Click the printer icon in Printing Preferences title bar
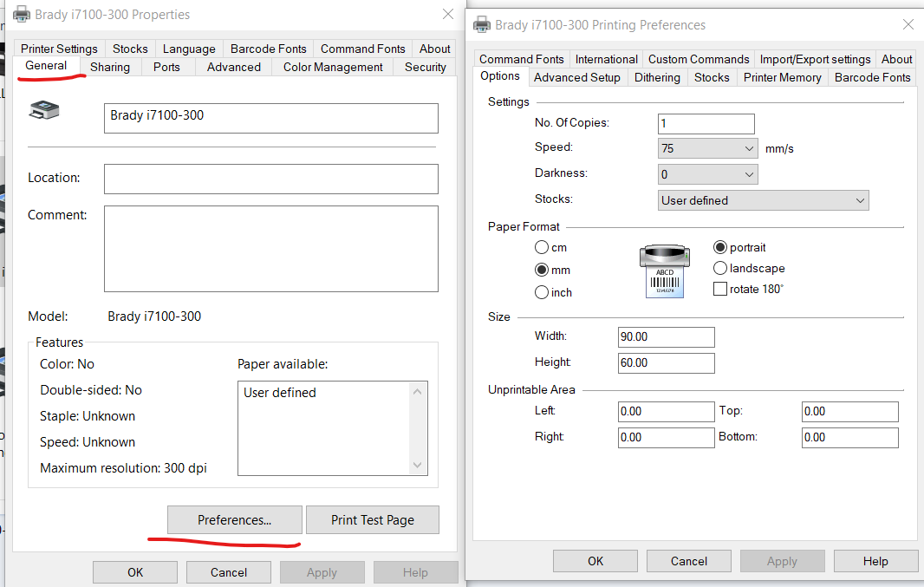924x587 pixels. pos(482,25)
